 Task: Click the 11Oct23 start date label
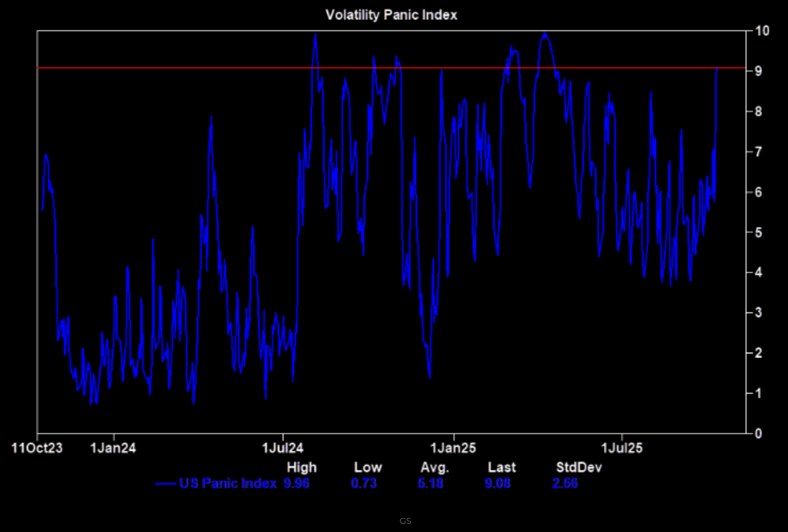click(x=37, y=448)
